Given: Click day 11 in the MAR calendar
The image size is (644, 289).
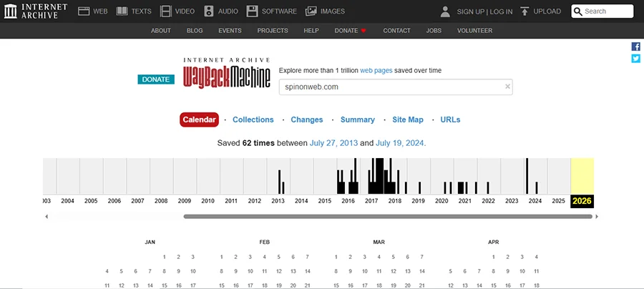Looking at the screenshot, I should tap(379, 271).
